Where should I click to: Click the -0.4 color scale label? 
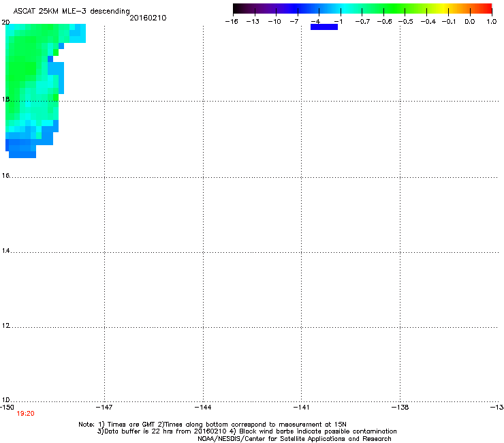[x=428, y=22]
